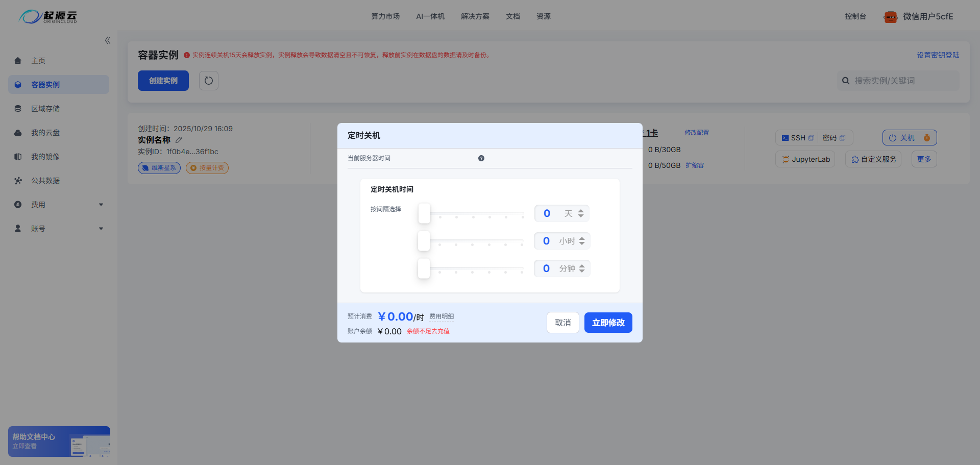Image resolution: width=980 pixels, height=465 pixels.
Task: Open the 解决方案 nav item
Action: coord(475,16)
